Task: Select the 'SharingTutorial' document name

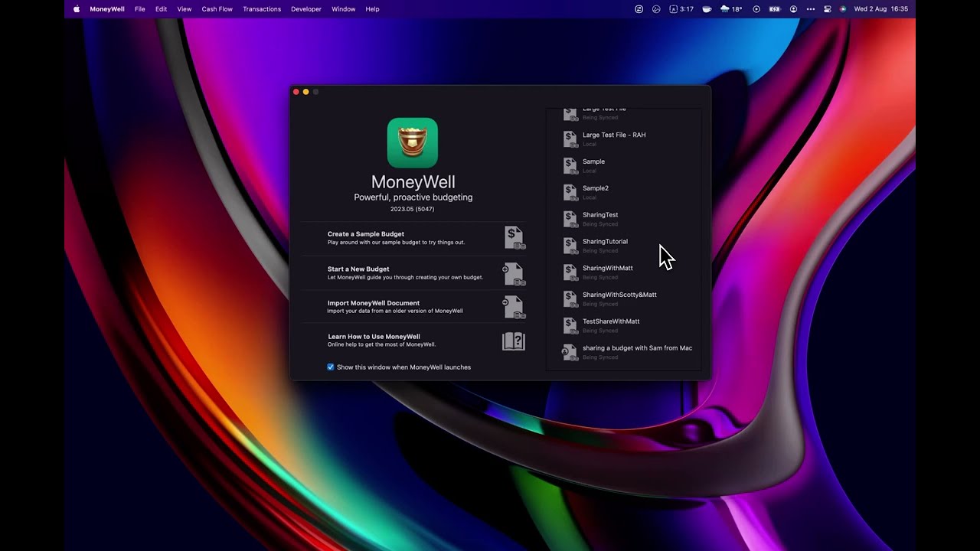Action: pyautogui.click(x=605, y=242)
